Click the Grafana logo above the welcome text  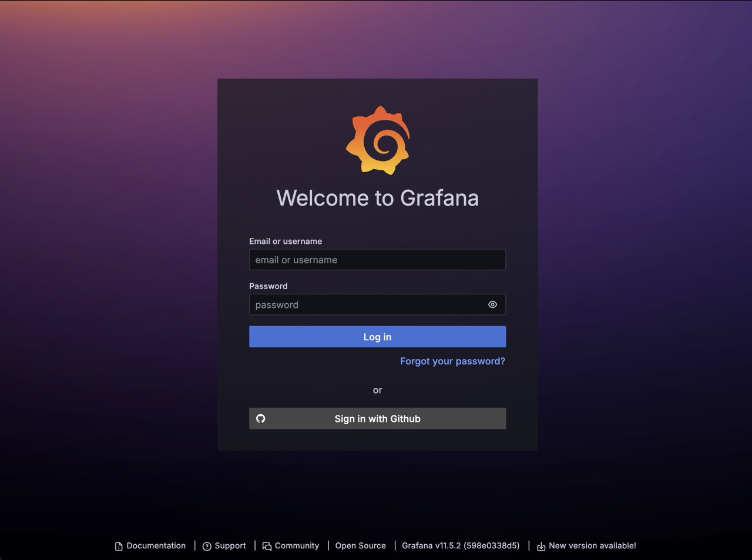(x=378, y=139)
